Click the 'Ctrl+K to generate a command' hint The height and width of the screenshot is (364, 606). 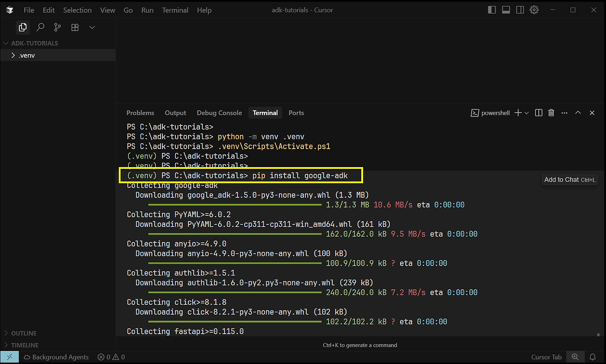point(360,345)
